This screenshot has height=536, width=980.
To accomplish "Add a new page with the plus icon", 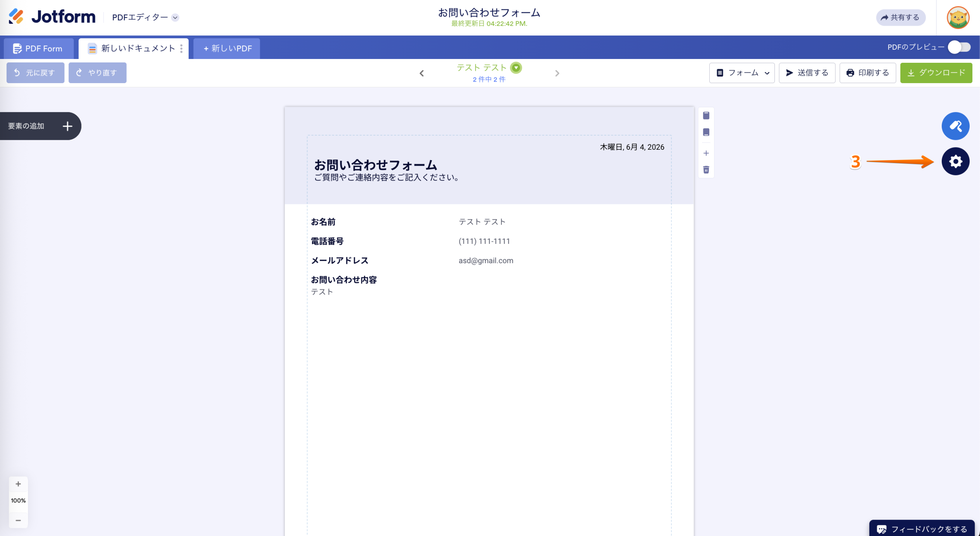I will pos(706,153).
